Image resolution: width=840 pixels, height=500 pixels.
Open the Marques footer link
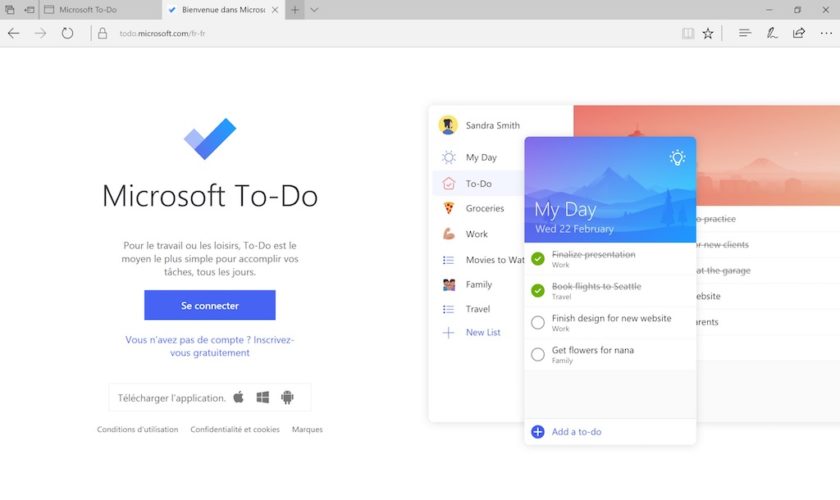click(307, 429)
